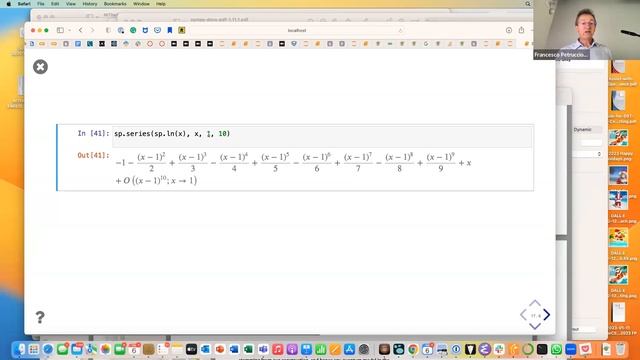Image resolution: width=640 pixels, height=360 pixels.
Task: Go forward with Safari's forward arrow
Action: 92,30
